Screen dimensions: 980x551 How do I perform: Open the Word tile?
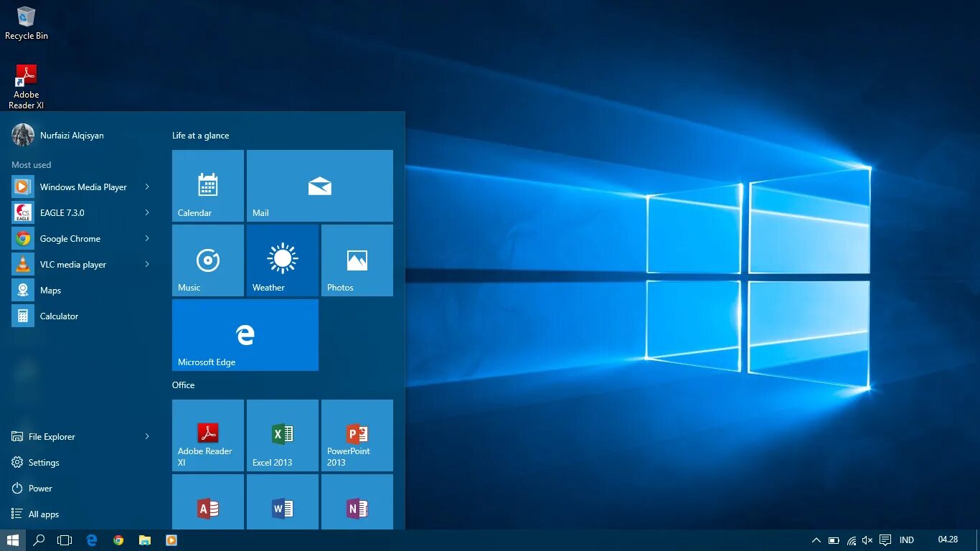pyautogui.click(x=283, y=502)
